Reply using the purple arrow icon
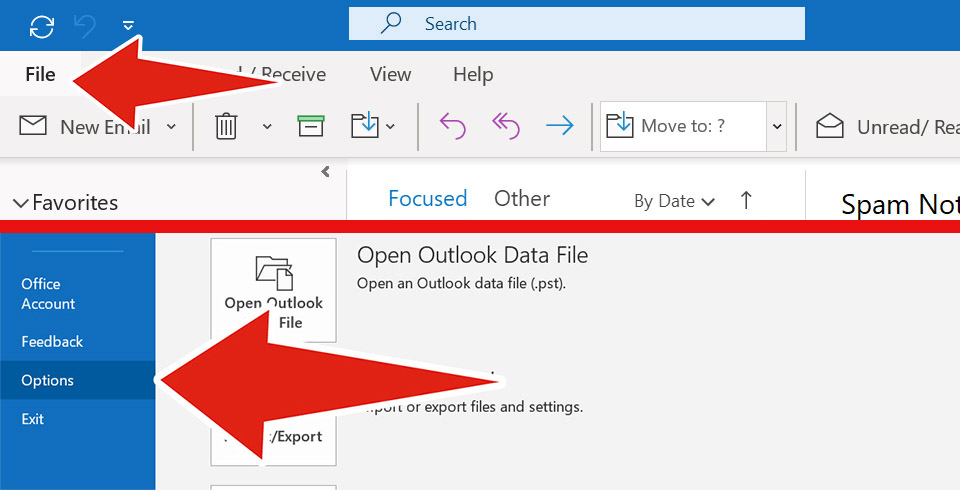 click(x=452, y=126)
